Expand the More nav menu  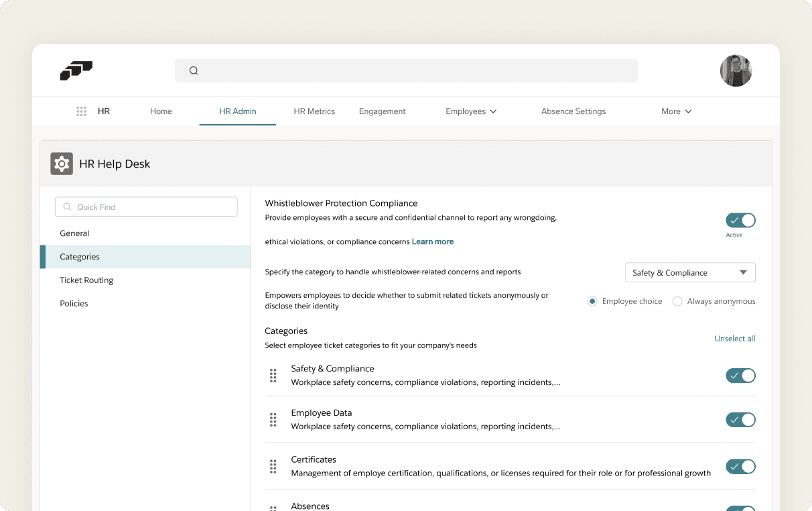676,111
